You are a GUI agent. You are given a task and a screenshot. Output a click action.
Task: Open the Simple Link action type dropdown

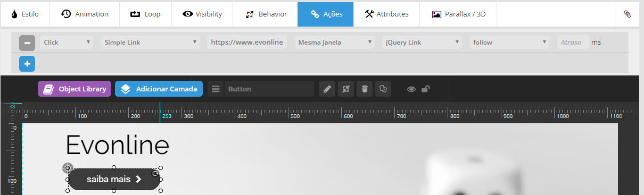click(x=151, y=42)
